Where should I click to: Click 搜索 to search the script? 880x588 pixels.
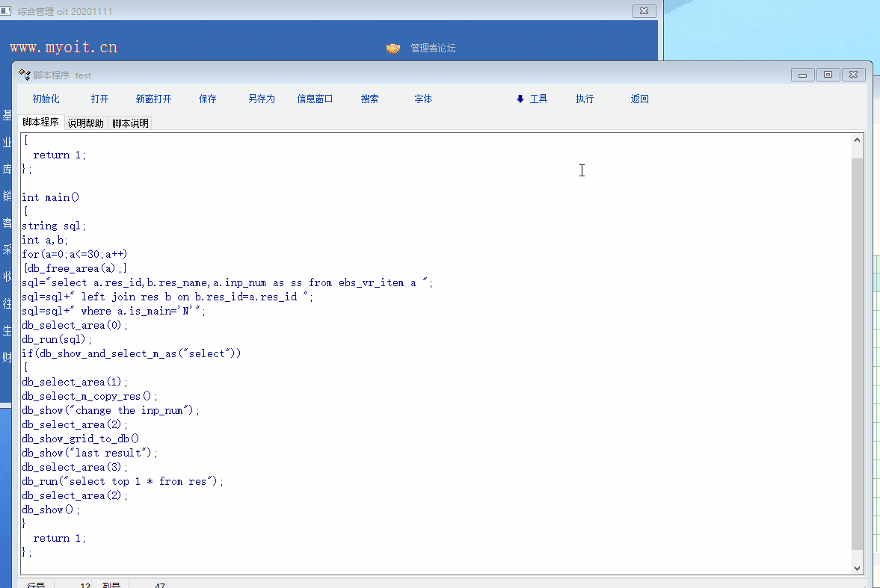pos(369,99)
